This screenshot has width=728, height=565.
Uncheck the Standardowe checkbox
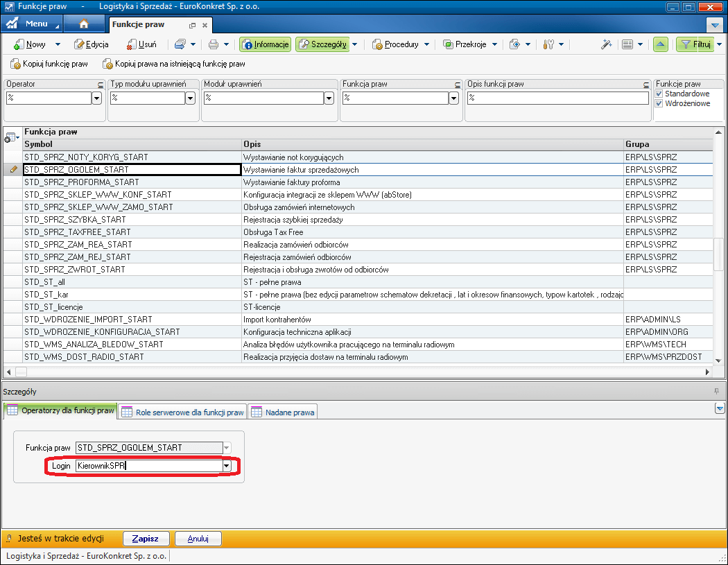click(659, 94)
